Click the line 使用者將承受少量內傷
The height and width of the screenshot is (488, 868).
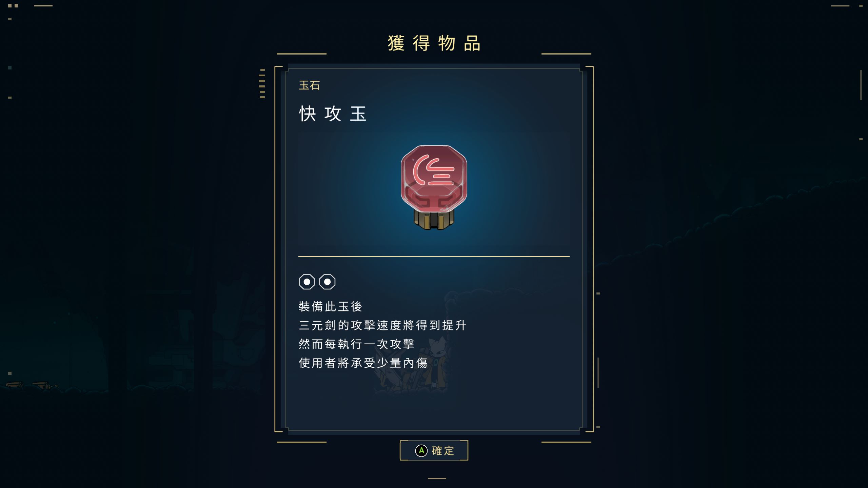(x=363, y=363)
